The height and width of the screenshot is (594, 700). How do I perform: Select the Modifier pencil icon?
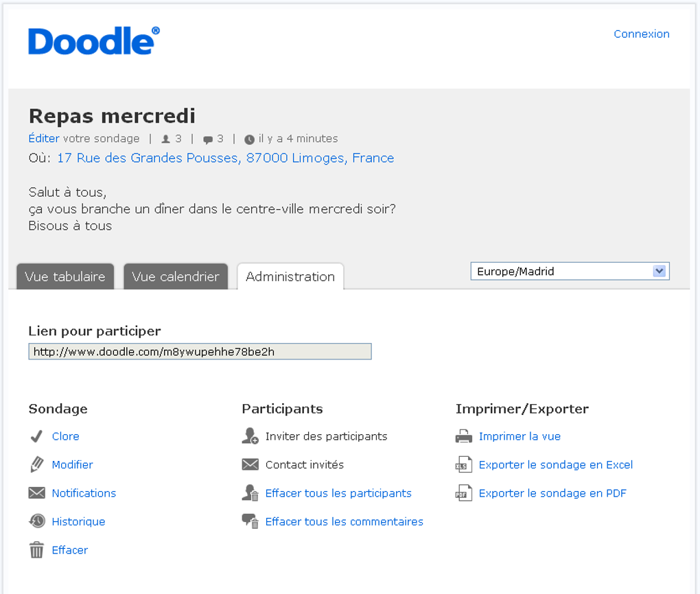click(37, 464)
